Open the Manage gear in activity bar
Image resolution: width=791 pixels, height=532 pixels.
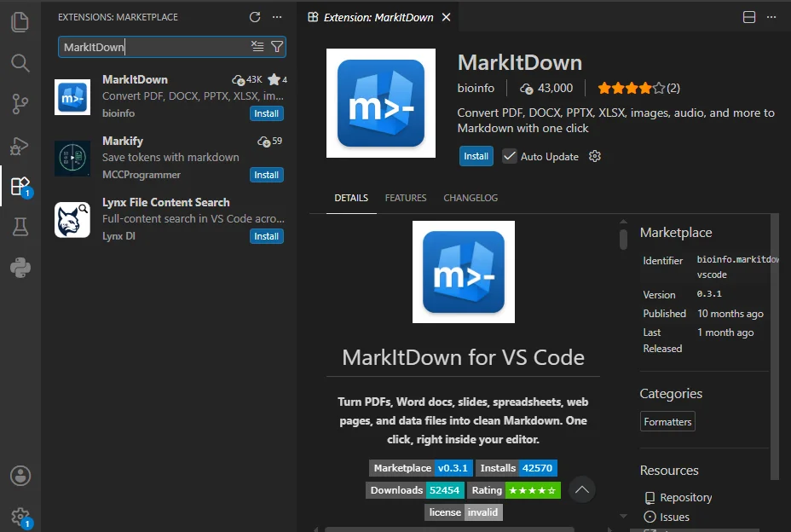pos(20,517)
